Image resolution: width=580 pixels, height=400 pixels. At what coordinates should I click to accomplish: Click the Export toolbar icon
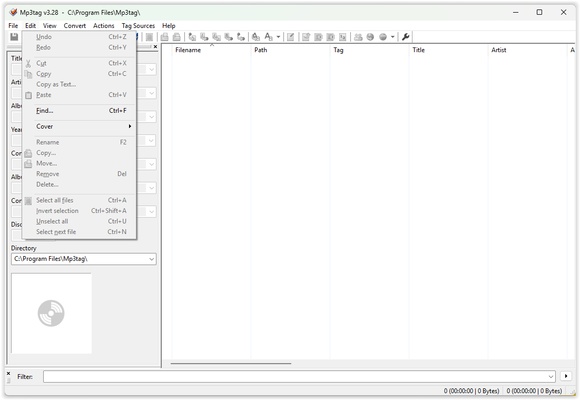point(306,37)
